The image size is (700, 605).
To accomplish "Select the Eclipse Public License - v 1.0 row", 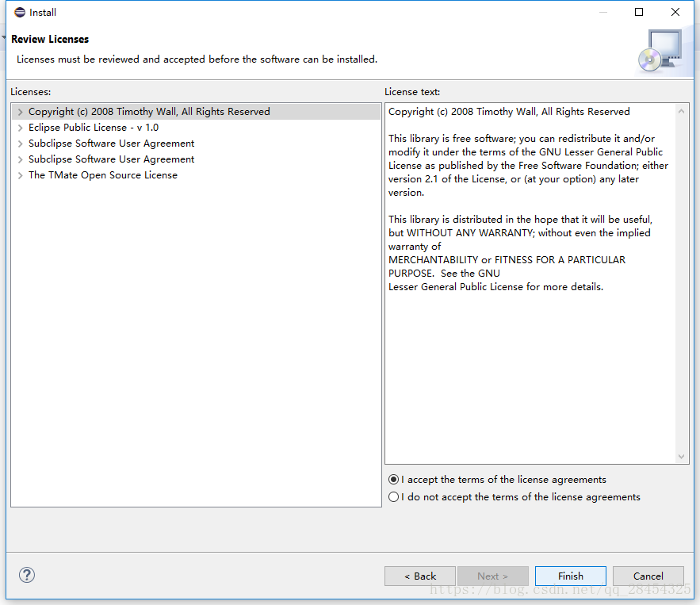I will point(197,128).
